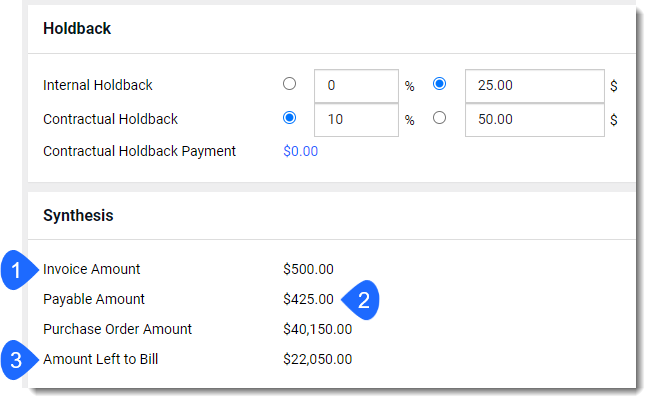Click the Holdback section heading
This screenshot has width=651, height=403.
pyautogui.click(x=77, y=29)
